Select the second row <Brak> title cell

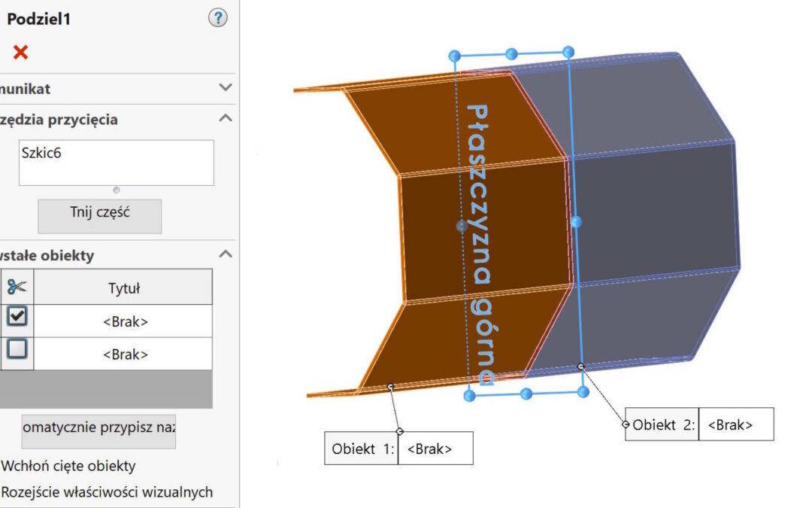point(125,354)
